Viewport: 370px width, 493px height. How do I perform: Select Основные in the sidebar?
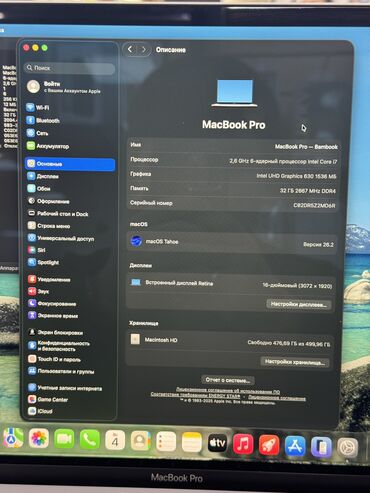tap(70, 164)
